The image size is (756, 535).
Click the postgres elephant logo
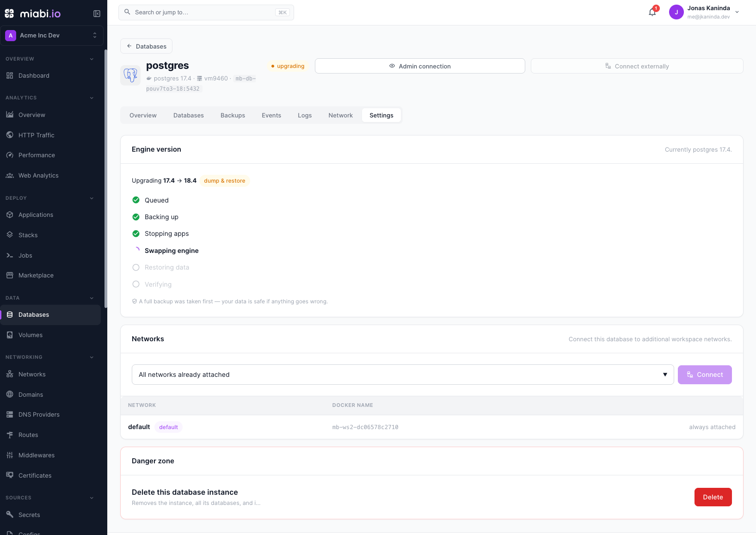pyautogui.click(x=130, y=75)
